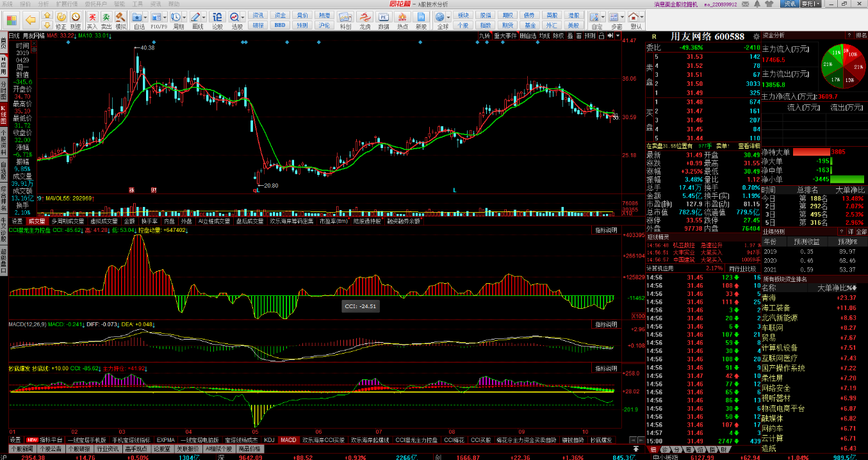
Task: Open the 扩展行情 menu
Action: 67,4
